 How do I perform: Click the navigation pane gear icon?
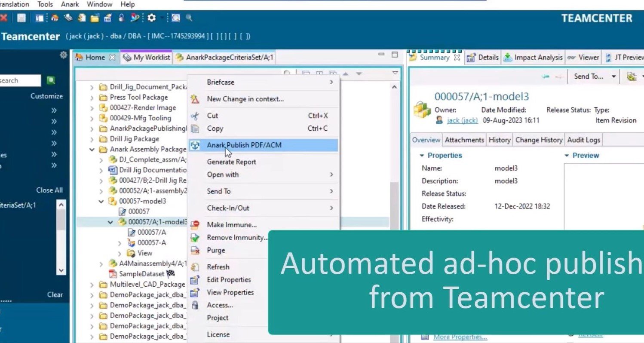pyautogui.click(x=64, y=55)
